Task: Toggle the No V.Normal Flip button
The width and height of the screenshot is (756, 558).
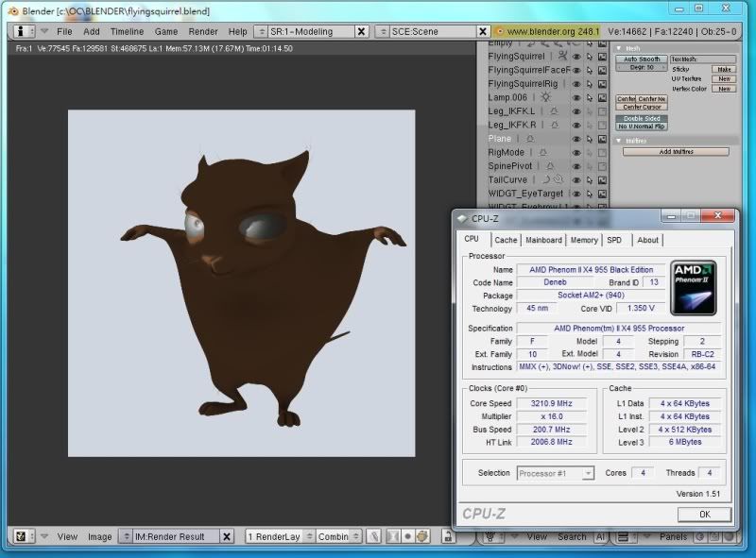Action: pyautogui.click(x=642, y=127)
